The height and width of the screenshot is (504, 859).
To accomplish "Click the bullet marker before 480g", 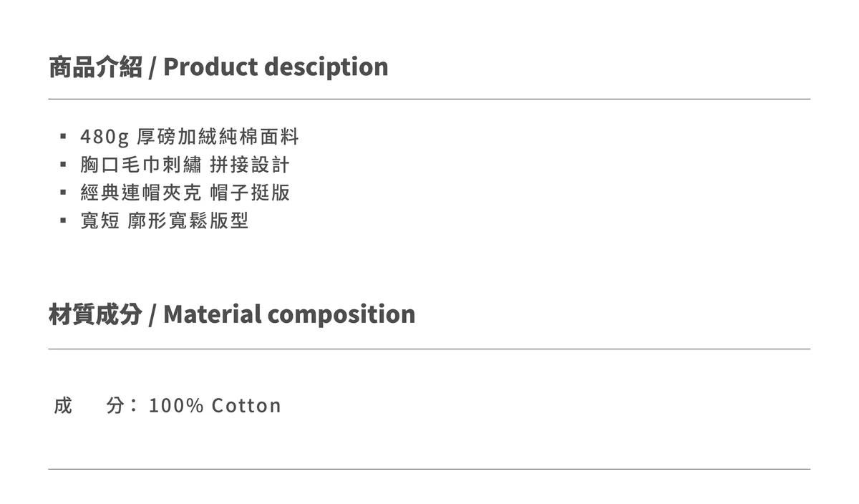I will pyautogui.click(x=63, y=136).
